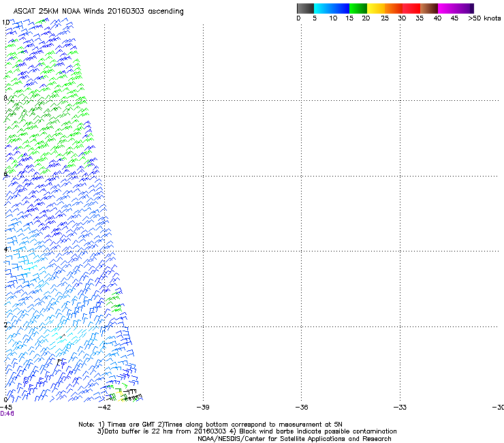
Task: Click the yellow wind barbs near the swath bottom
Action: (x=121, y=396)
